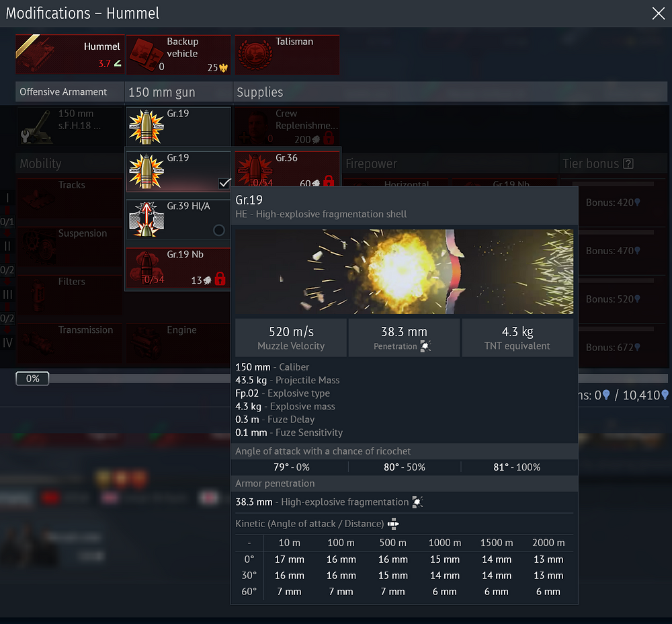Click the lock icon on Gr.19 Nb
The width and height of the screenshot is (672, 624).
[x=220, y=279]
